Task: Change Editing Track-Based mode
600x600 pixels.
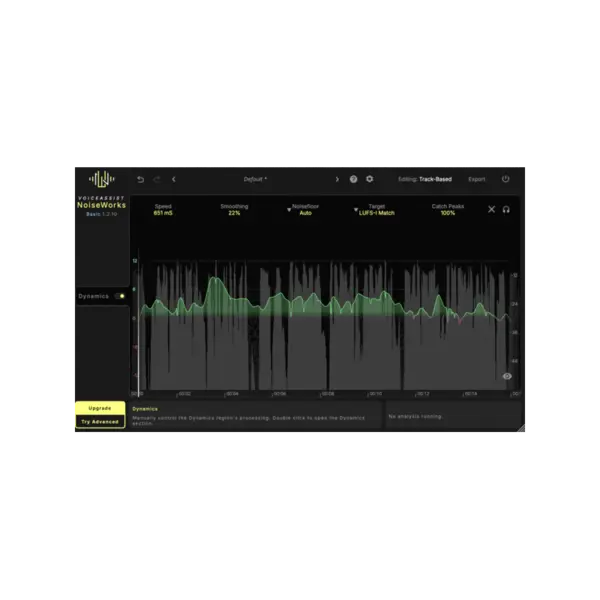Action: (425, 179)
